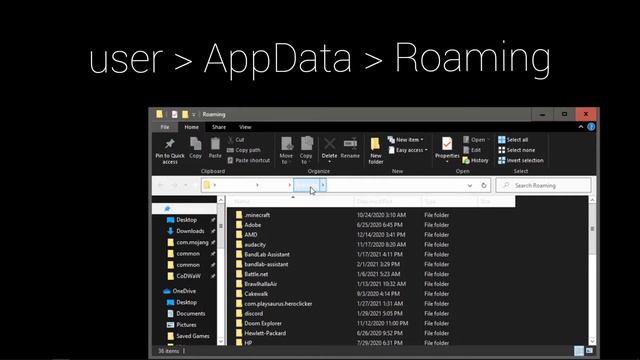The image size is (640, 360).
Task: Create a New folder from the ribbon
Action: pos(376,151)
